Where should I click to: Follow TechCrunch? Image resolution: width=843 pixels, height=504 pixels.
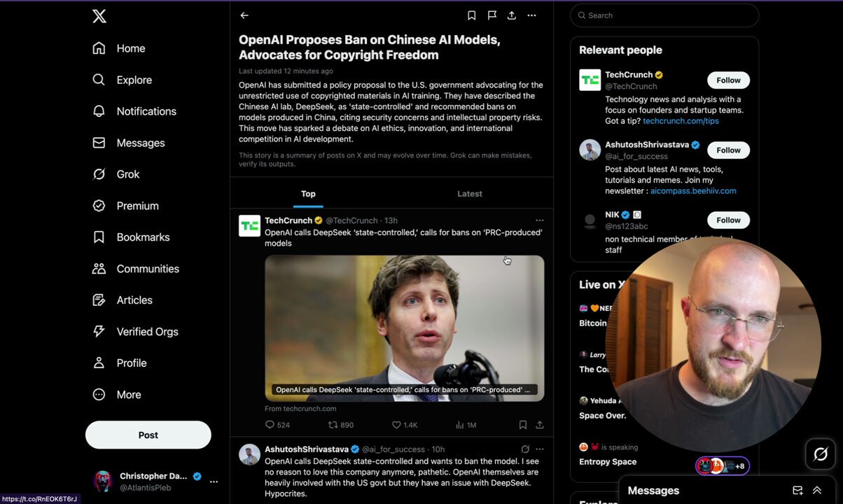click(x=728, y=80)
